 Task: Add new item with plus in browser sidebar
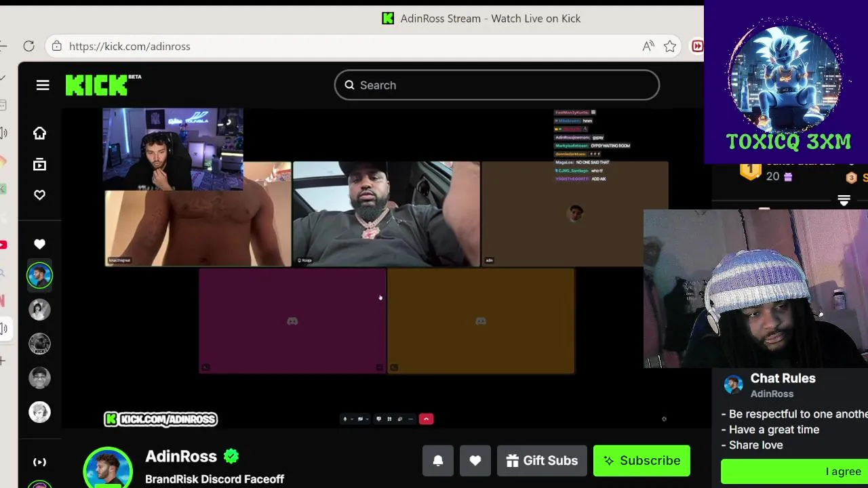click(x=3, y=361)
